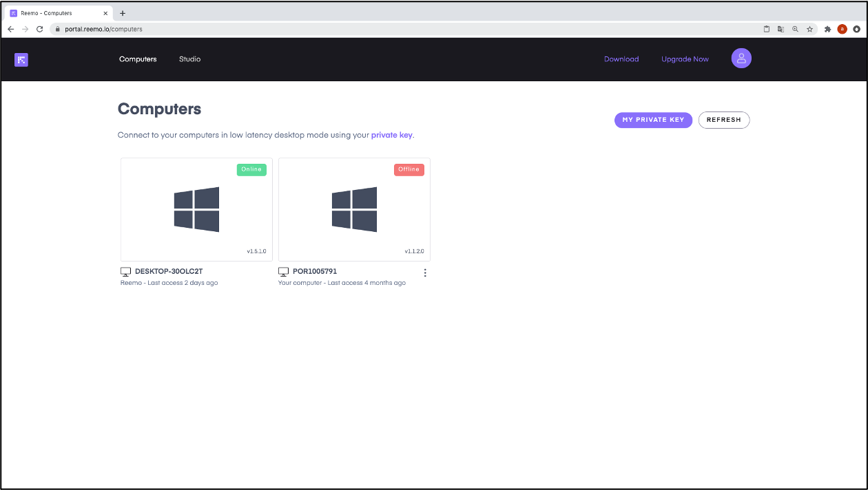This screenshot has height=490, width=868.
Task: Open the user profile avatar icon
Action: pyautogui.click(x=741, y=58)
